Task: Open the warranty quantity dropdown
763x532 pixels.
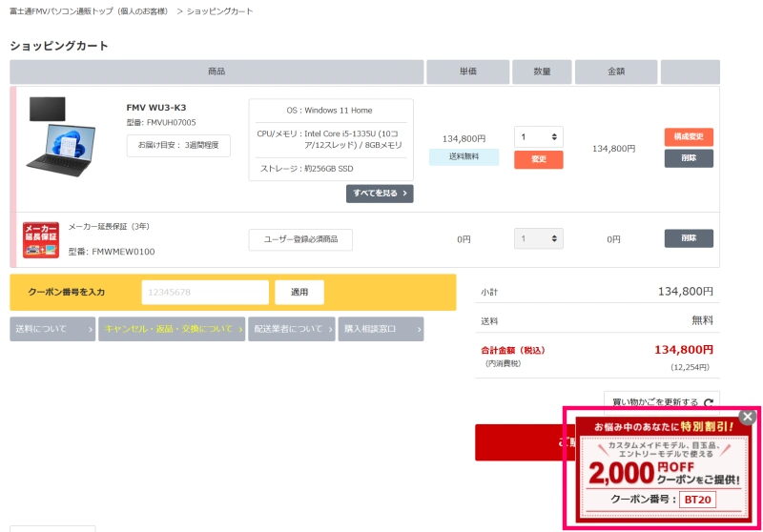Action: (538, 239)
